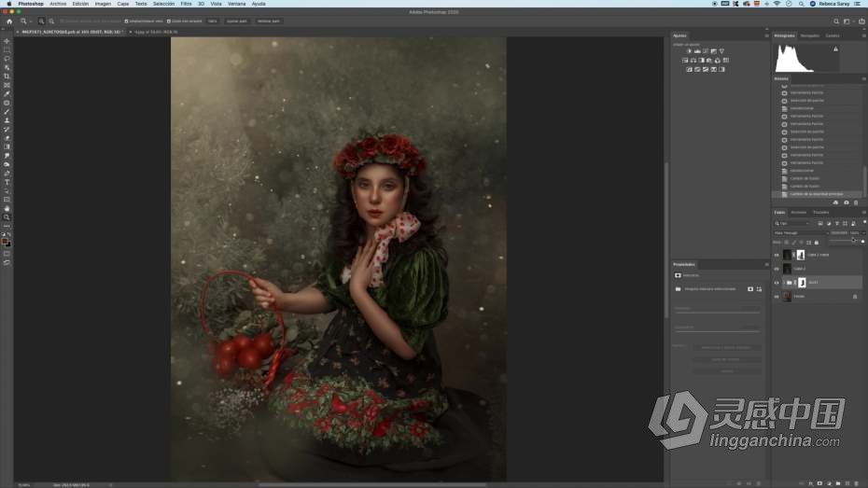Screen dimensions: 868x488
Task: Add a Curves adjustment layer
Action: [706, 51]
